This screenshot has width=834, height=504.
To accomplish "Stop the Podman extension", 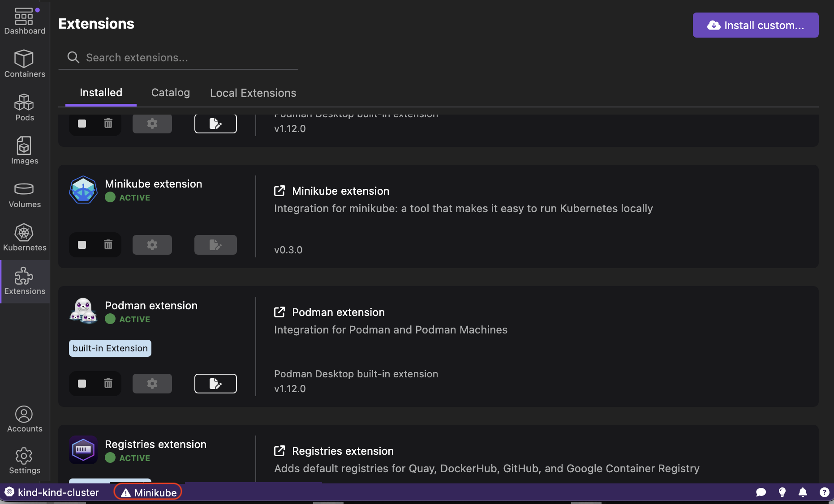I will (82, 384).
